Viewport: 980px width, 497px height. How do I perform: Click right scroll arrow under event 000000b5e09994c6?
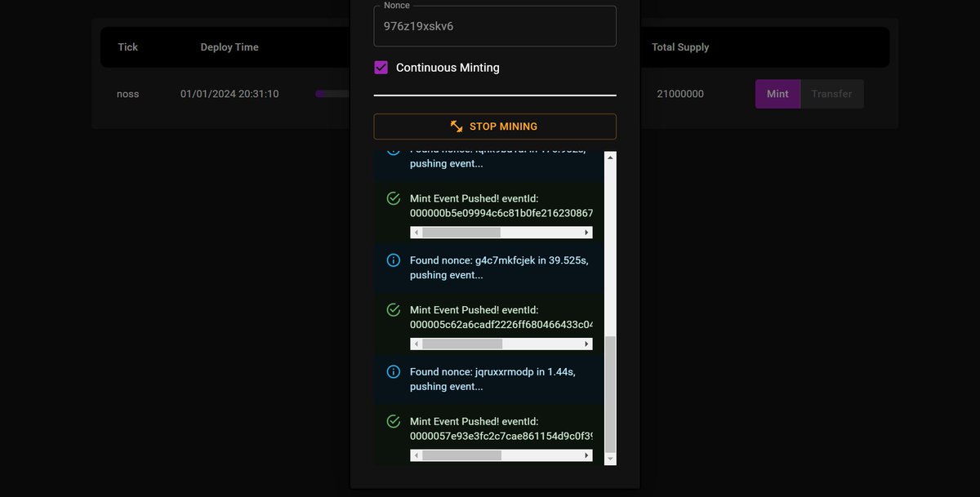[586, 233]
